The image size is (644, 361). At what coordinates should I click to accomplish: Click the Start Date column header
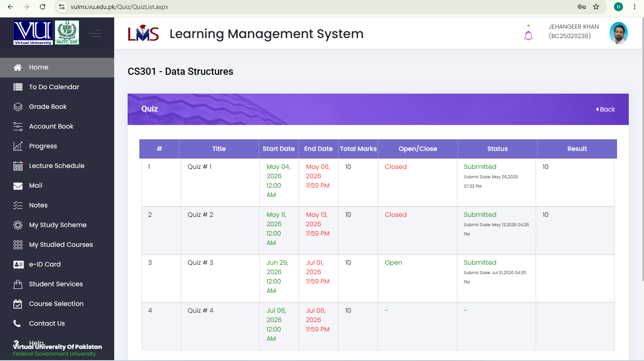click(279, 149)
